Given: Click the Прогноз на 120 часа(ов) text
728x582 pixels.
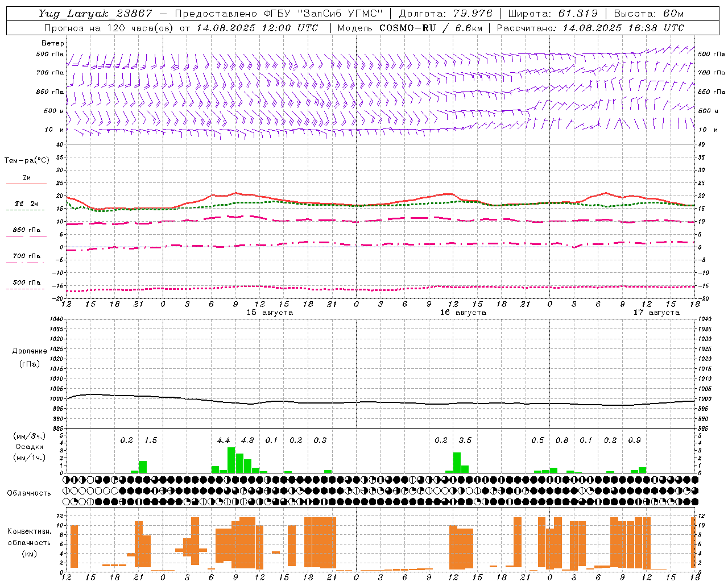Looking at the screenshot, I should pyautogui.click(x=109, y=28).
